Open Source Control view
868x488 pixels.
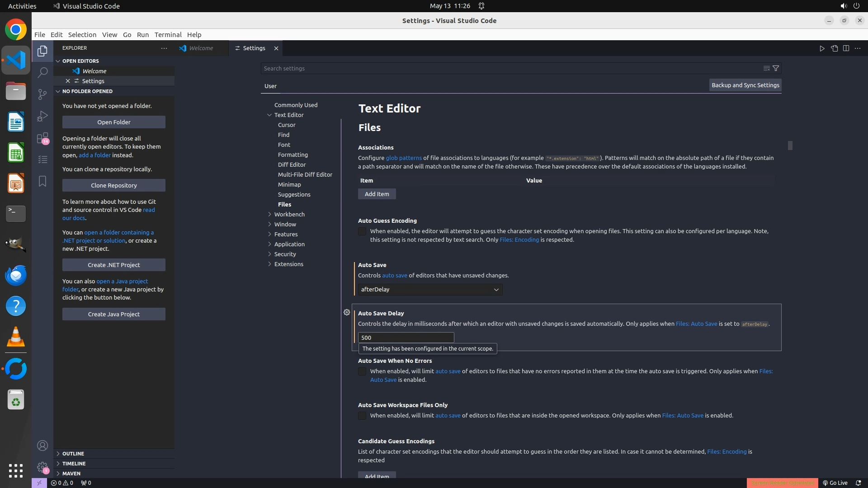point(42,94)
